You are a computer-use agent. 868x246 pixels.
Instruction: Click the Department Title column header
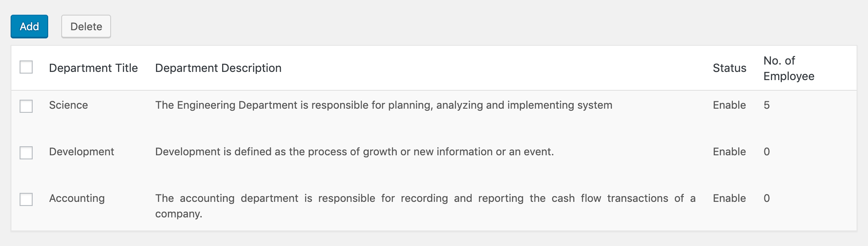pos(93,68)
